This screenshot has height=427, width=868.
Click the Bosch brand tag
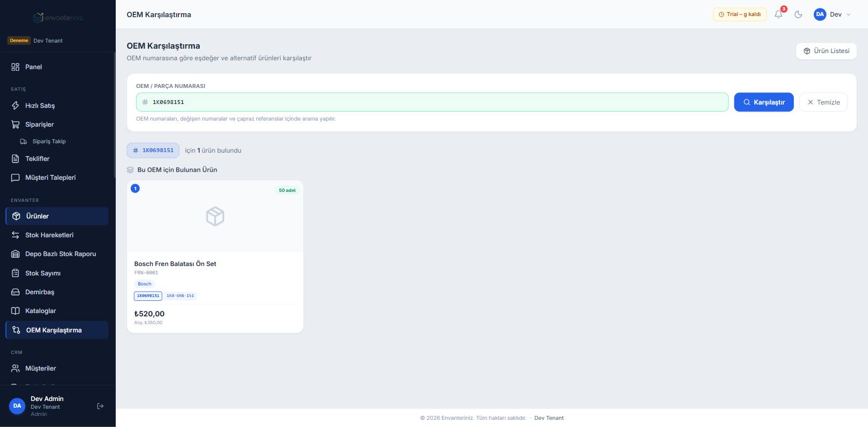tap(144, 284)
